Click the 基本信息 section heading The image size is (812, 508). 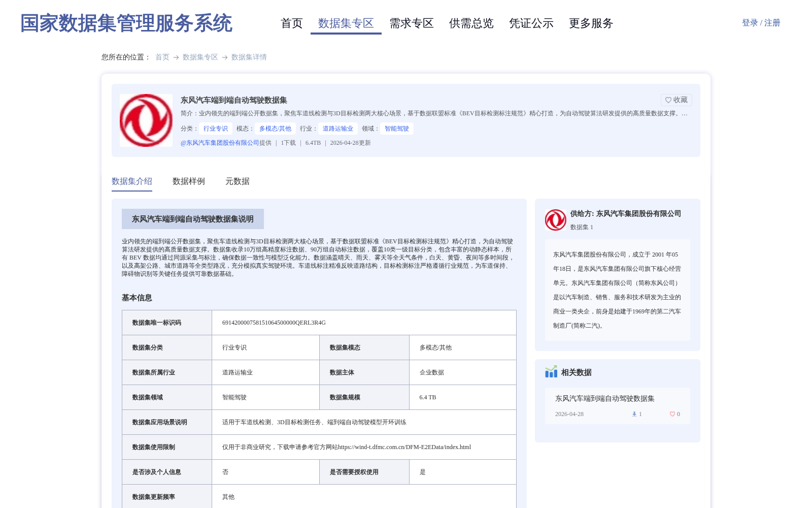(137, 298)
